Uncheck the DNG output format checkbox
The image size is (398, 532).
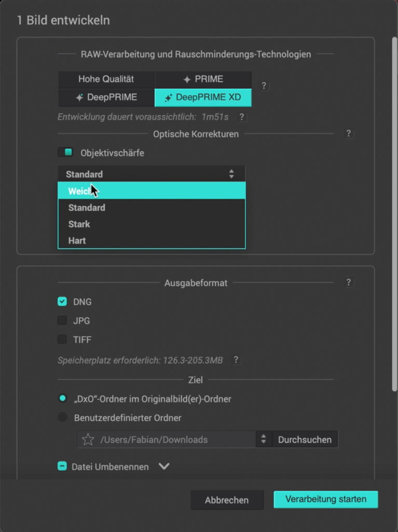coord(62,301)
